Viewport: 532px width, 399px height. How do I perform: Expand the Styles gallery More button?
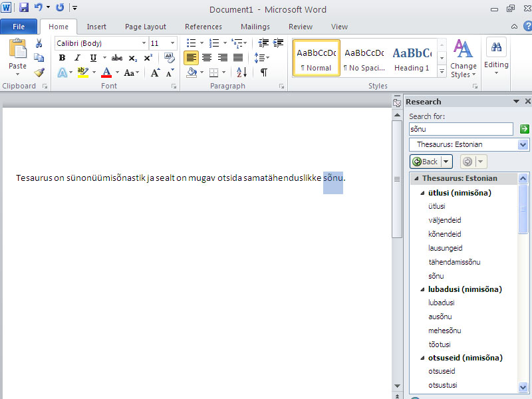click(442, 72)
